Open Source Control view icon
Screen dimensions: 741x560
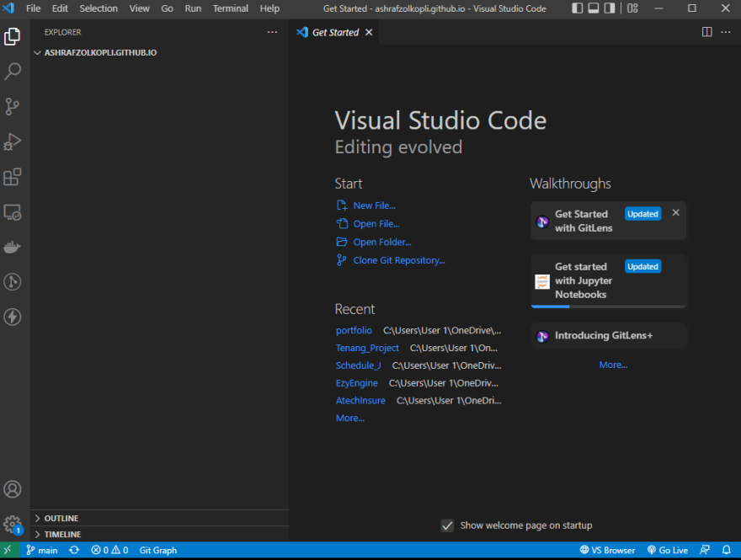coord(13,106)
